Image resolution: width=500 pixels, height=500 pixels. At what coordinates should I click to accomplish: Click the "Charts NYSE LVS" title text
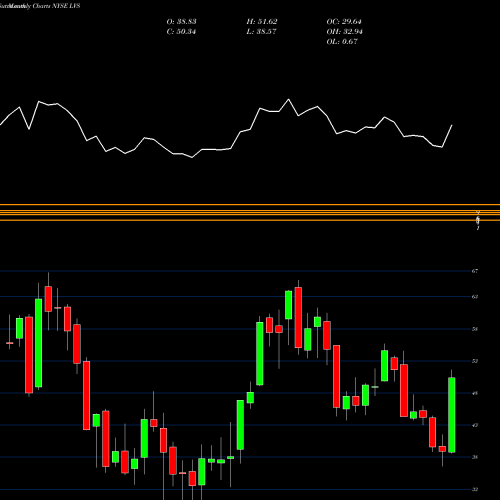[56, 6]
